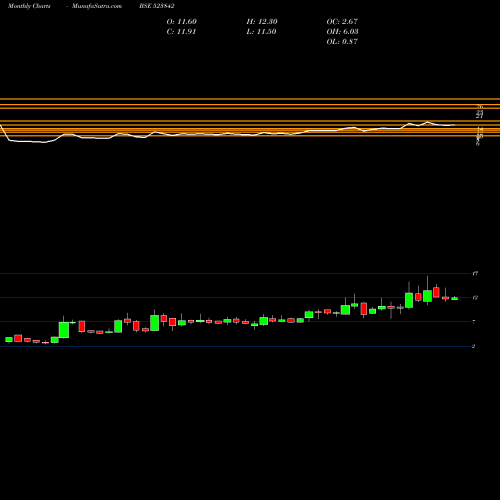Click the low value "L: 11.50"
Viewport: 500px width, 500px height.
261,32
